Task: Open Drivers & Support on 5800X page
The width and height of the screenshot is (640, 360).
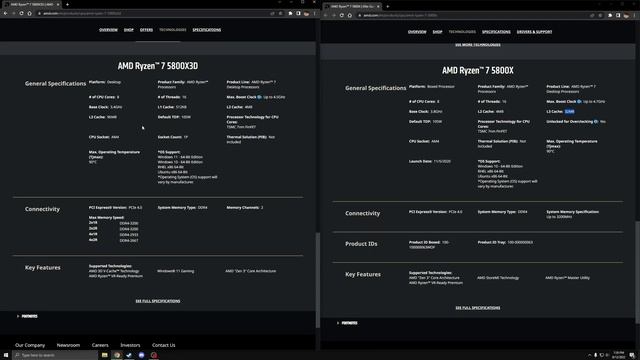Action: (x=534, y=32)
